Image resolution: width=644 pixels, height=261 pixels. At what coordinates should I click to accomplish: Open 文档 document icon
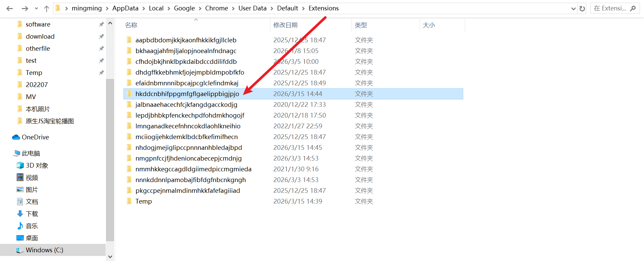[20, 202]
